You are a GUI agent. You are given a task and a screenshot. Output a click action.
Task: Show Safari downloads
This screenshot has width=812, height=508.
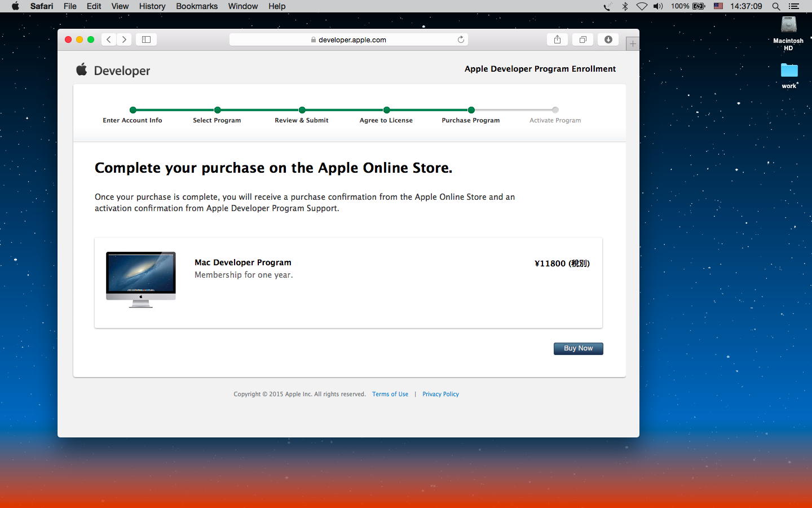click(608, 40)
